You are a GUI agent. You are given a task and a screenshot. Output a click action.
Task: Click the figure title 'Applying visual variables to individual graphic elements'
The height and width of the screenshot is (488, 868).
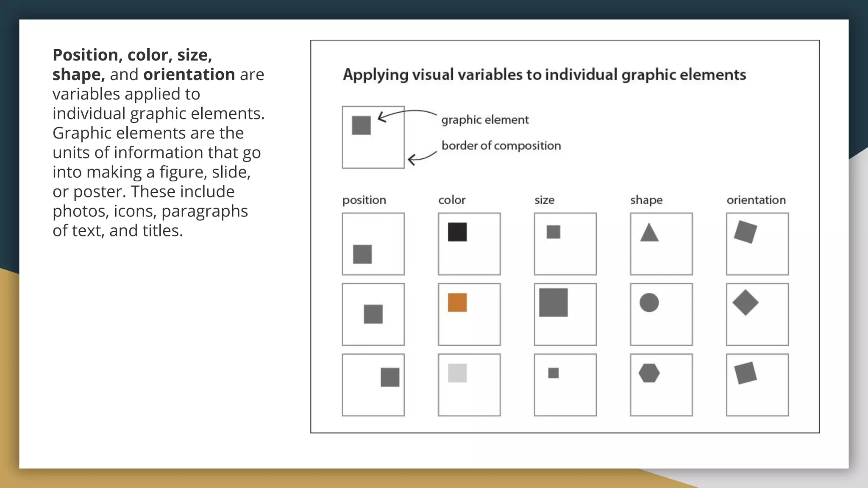544,75
